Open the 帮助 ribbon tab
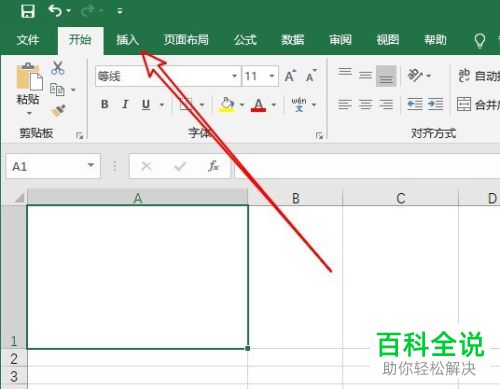 point(435,40)
